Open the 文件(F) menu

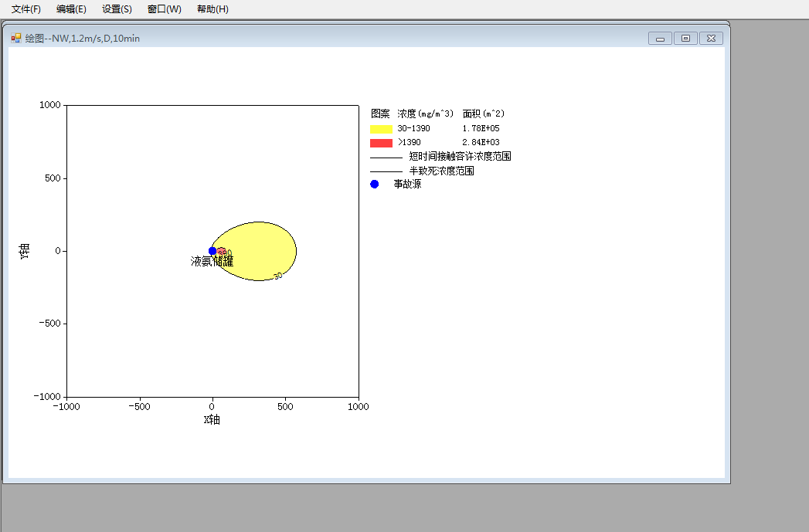click(25, 9)
